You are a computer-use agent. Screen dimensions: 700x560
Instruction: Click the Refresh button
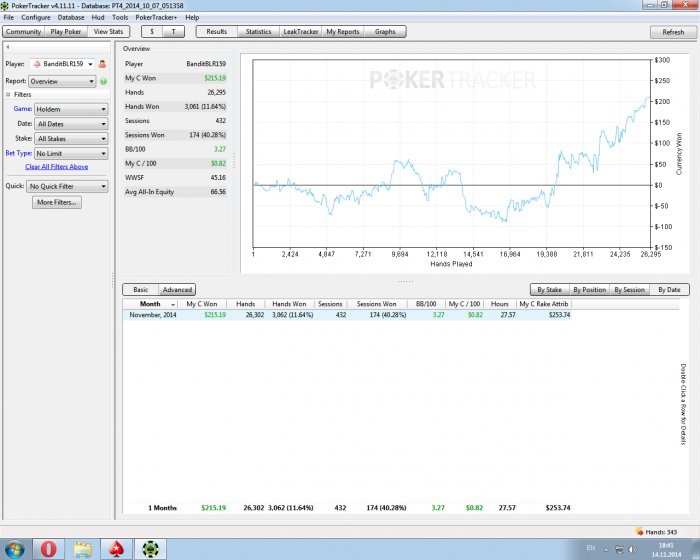(x=673, y=32)
